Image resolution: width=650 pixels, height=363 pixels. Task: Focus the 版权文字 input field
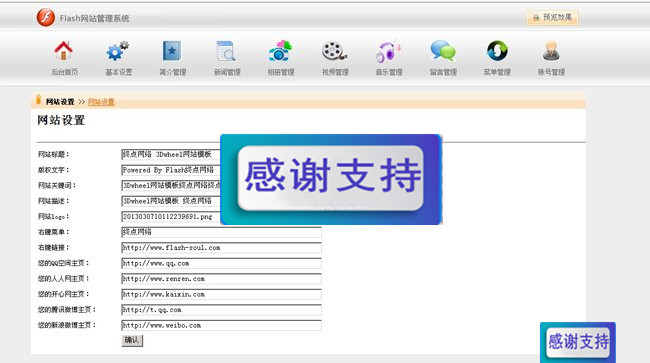(171, 170)
